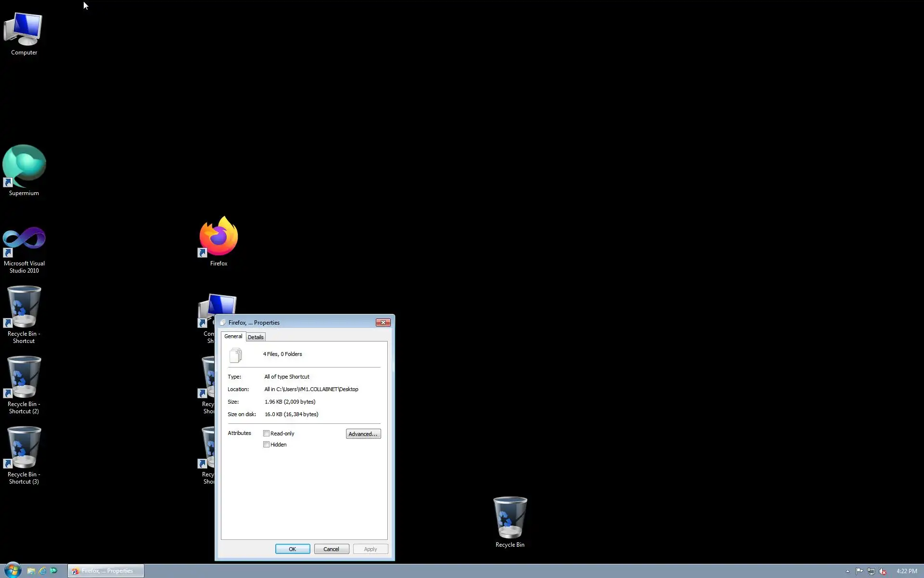Click the muted volume tray icon
The width and height of the screenshot is (924, 578).
pos(883,571)
